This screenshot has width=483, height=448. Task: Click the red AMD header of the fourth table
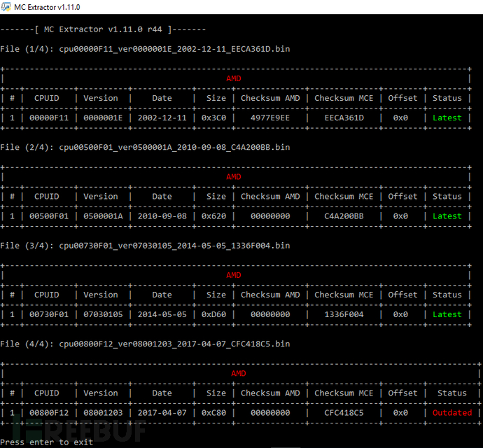click(x=239, y=373)
